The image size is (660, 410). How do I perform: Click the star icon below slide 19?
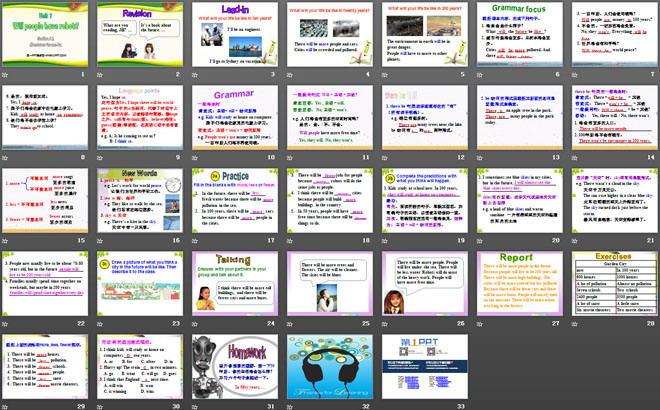[x=385, y=241]
